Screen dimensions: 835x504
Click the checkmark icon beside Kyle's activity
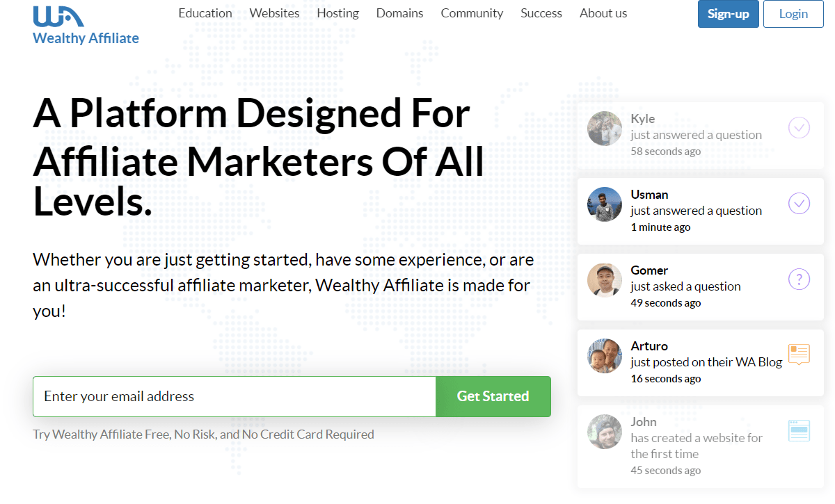[799, 128]
